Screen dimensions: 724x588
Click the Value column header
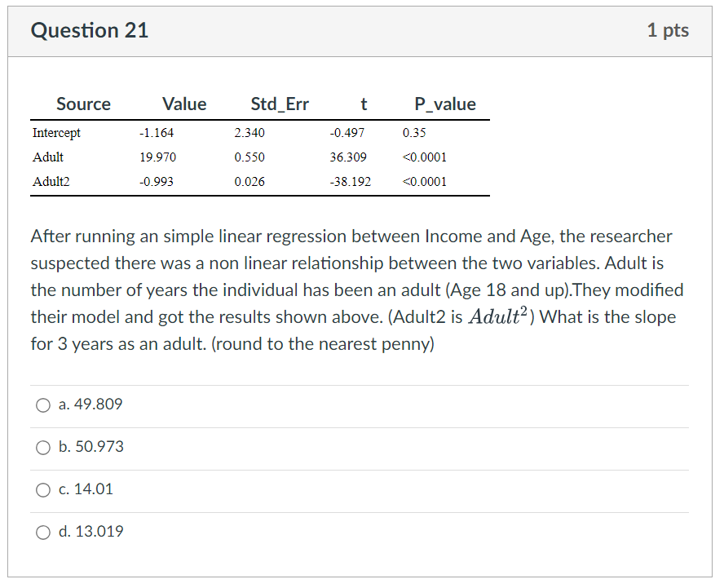[184, 104]
